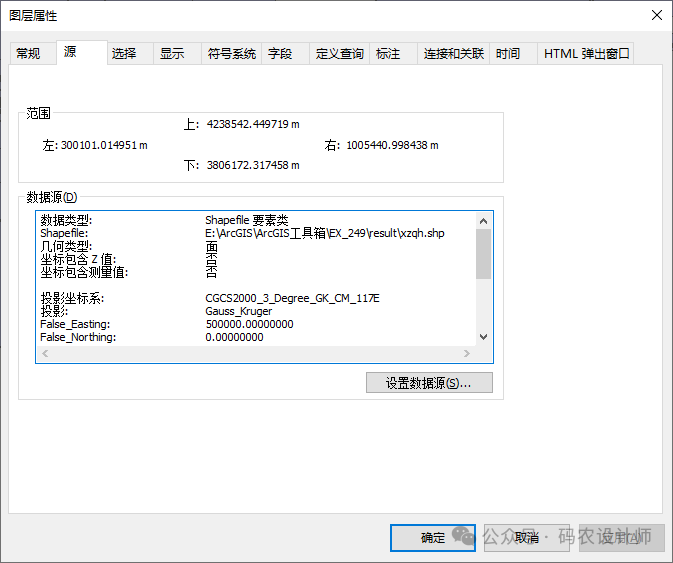Open the 连接和关联 tab

[x=453, y=54]
